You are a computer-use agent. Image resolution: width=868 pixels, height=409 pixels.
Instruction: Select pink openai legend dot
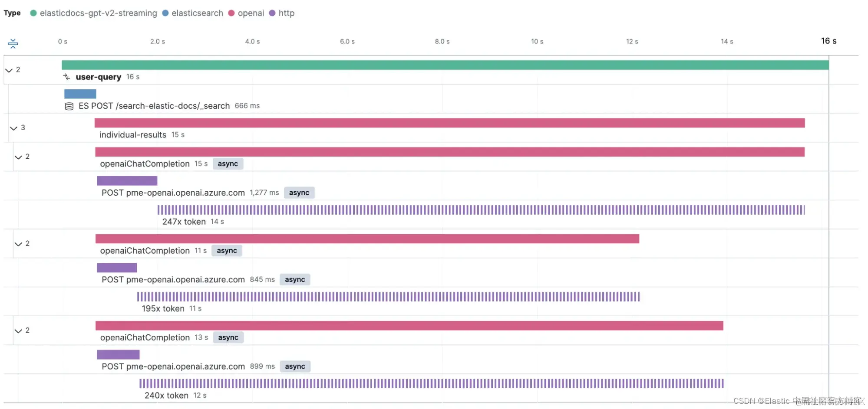[231, 13]
